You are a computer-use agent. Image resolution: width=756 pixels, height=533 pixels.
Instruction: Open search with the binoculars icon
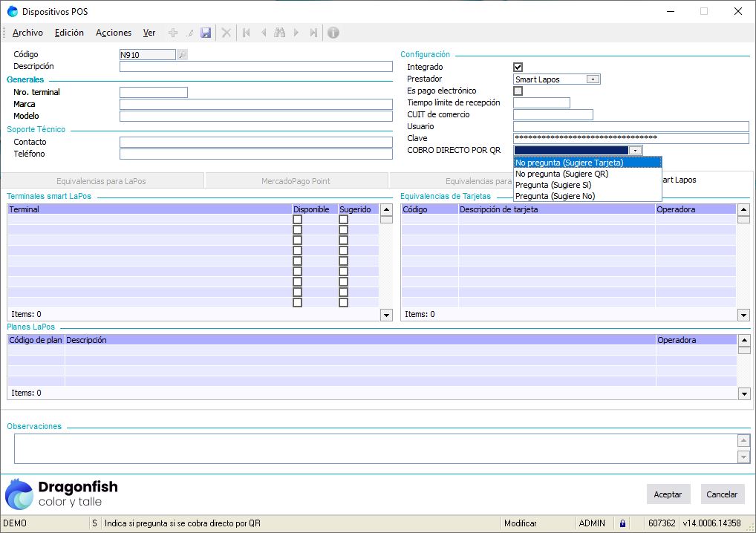coord(280,33)
